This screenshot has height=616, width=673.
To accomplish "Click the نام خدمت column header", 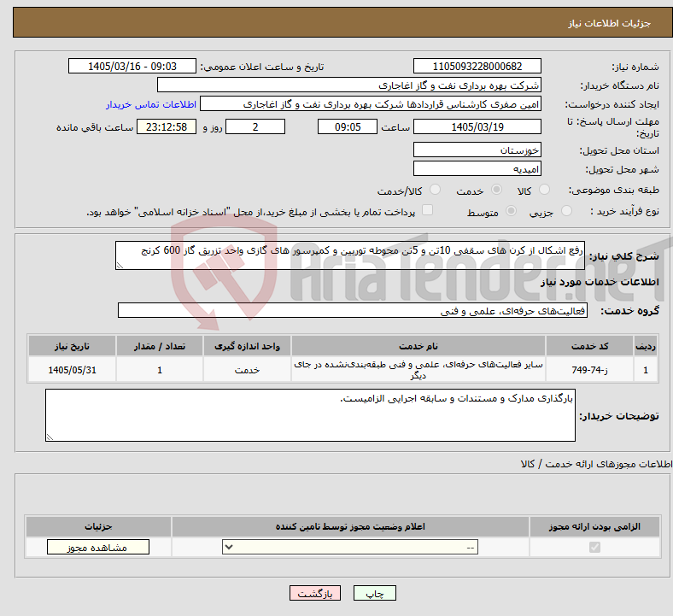I will (x=418, y=346).
